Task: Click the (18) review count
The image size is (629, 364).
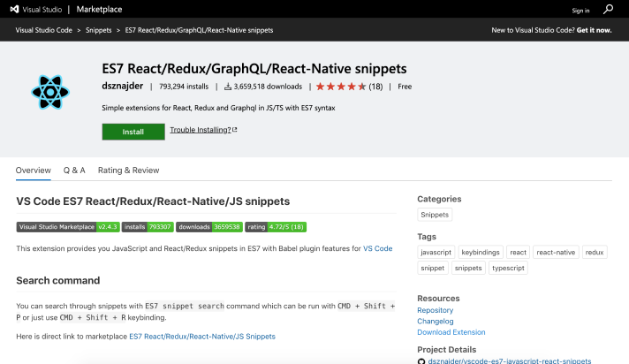Action: (x=375, y=87)
